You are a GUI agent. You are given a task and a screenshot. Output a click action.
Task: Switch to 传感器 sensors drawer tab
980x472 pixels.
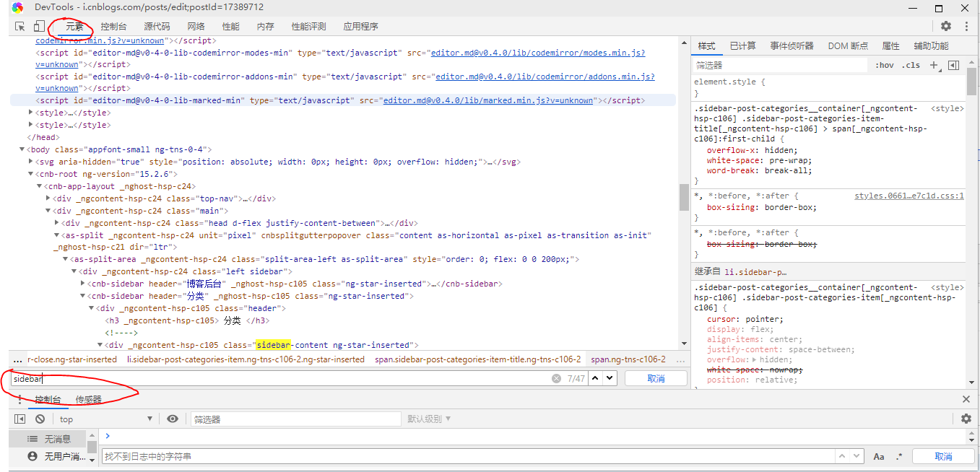tap(89, 399)
